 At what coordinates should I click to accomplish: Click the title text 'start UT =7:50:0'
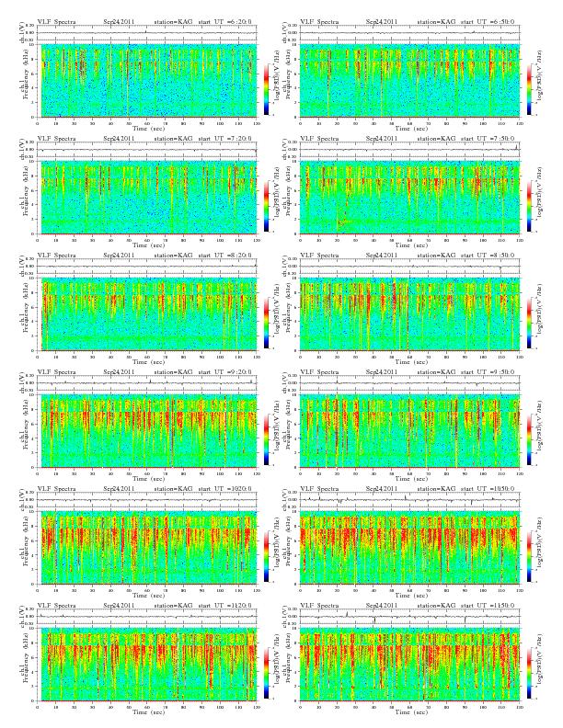tap(488, 139)
